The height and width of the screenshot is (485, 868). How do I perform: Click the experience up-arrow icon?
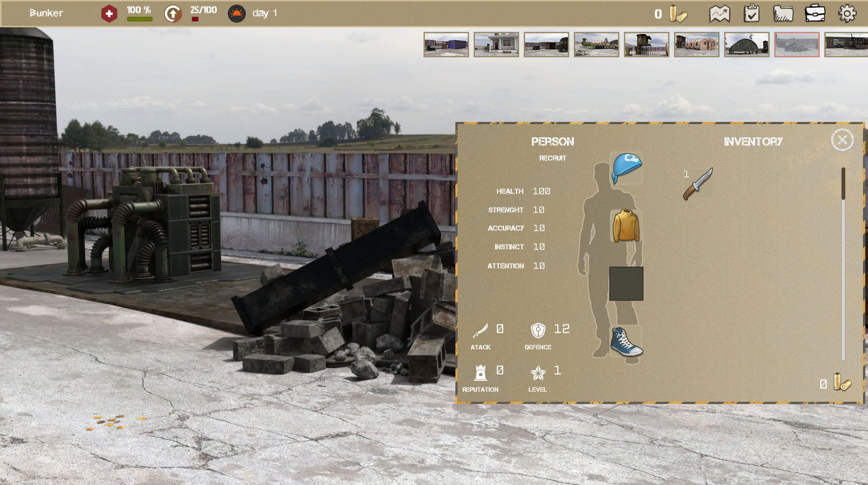click(173, 14)
